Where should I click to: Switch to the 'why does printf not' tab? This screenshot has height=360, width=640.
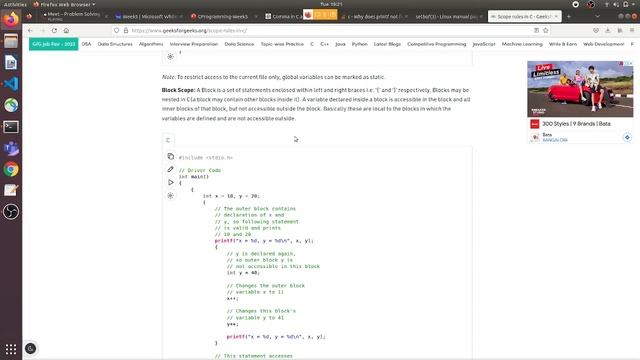[375, 17]
